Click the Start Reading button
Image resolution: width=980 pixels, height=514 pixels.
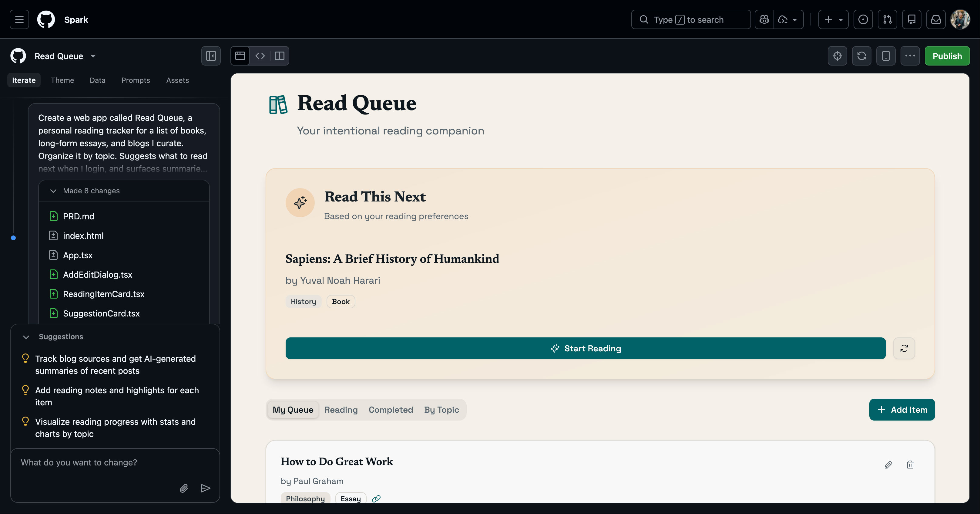tap(586, 348)
